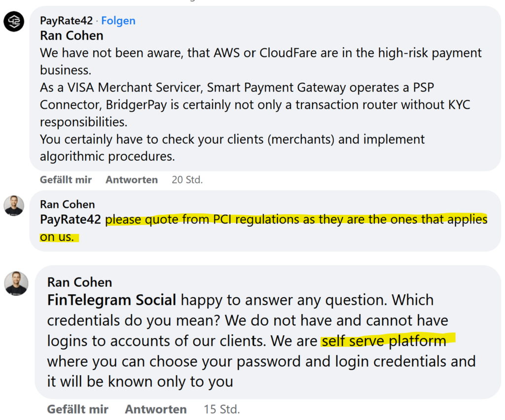Open Ran Cohen's name above the FinTelegram Social reply
The width and height of the screenshot is (505, 420).
(x=79, y=282)
